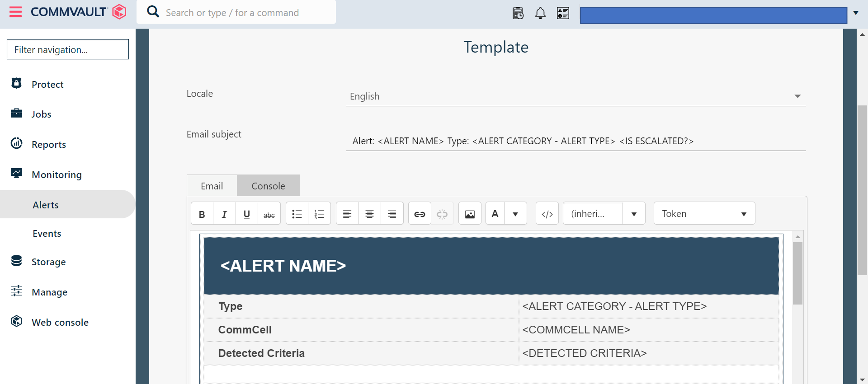Click the Email subject field
Viewport: 868px width, 384px height.
575,141
